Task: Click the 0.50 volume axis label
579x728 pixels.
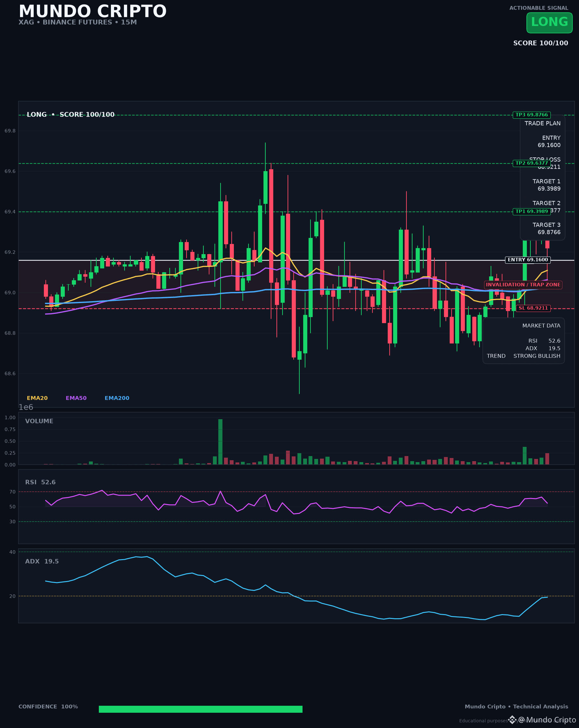Action: [10, 441]
